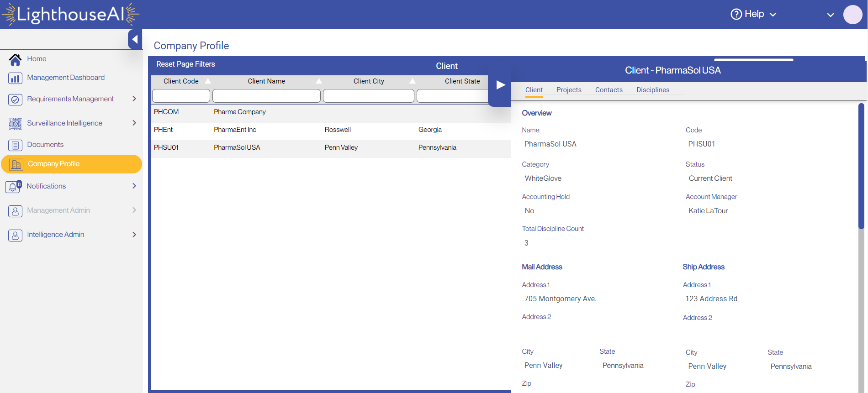Click the Surveillance Intelligence chip icon

tap(15, 124)
